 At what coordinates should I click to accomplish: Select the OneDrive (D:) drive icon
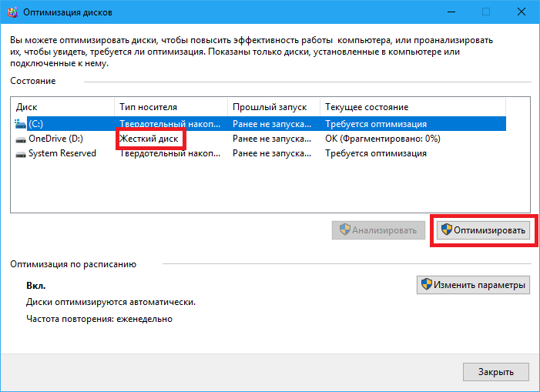pyautogui.click(x=21, y=139)
